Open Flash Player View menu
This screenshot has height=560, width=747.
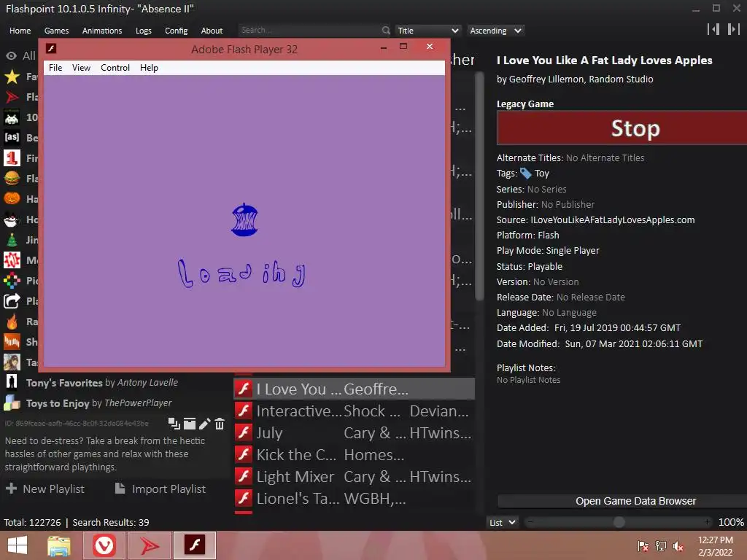pyautogui.click(x=81, y=68)
